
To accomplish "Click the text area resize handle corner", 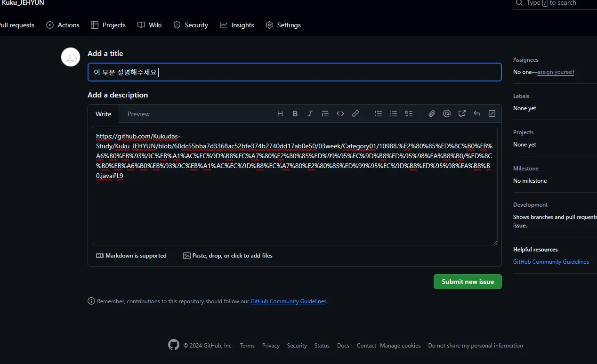I will 494,242.
